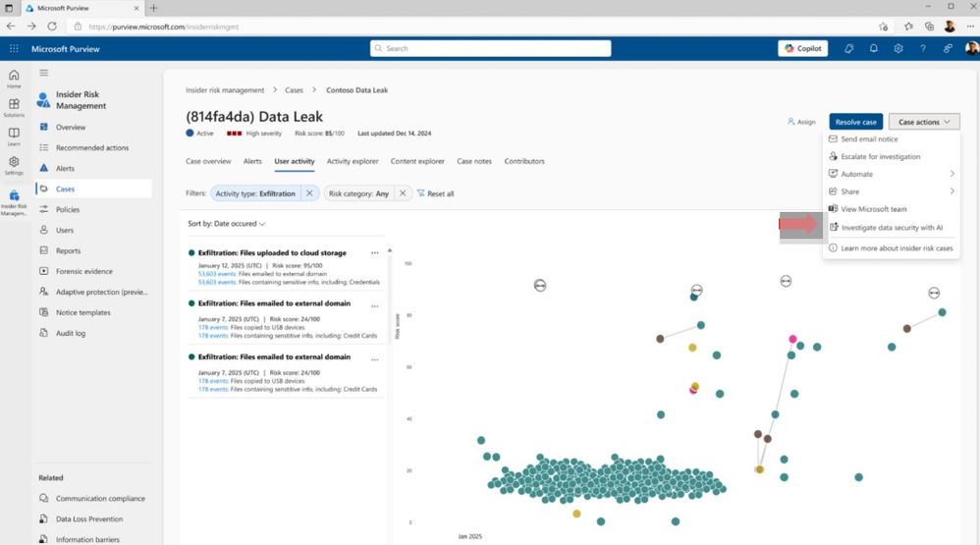980x545 pixels.
Task: Click scroll-up arrow of activity list
Action: click(390, 250)
